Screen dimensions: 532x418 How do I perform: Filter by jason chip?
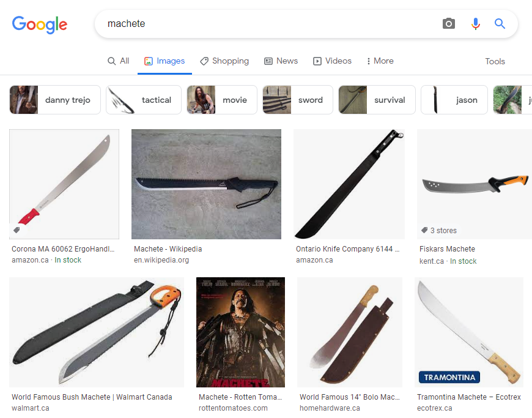coord(454,100)
